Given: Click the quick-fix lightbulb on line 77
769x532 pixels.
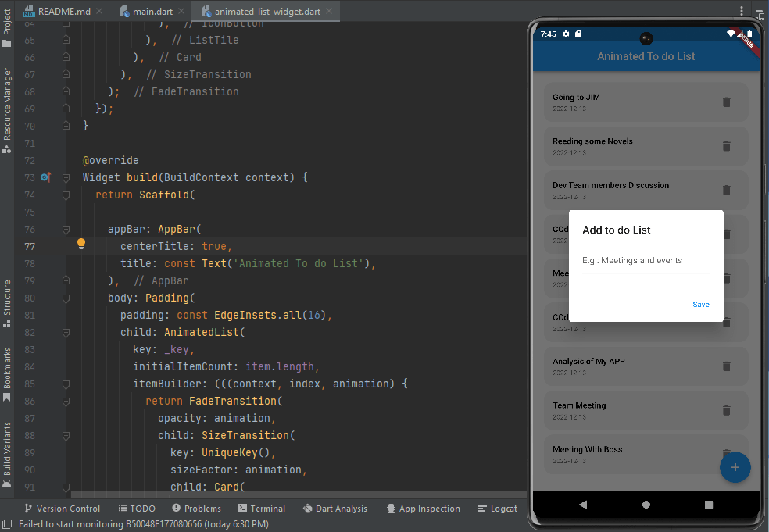Looking at the screenshot, I should (80, 243).
